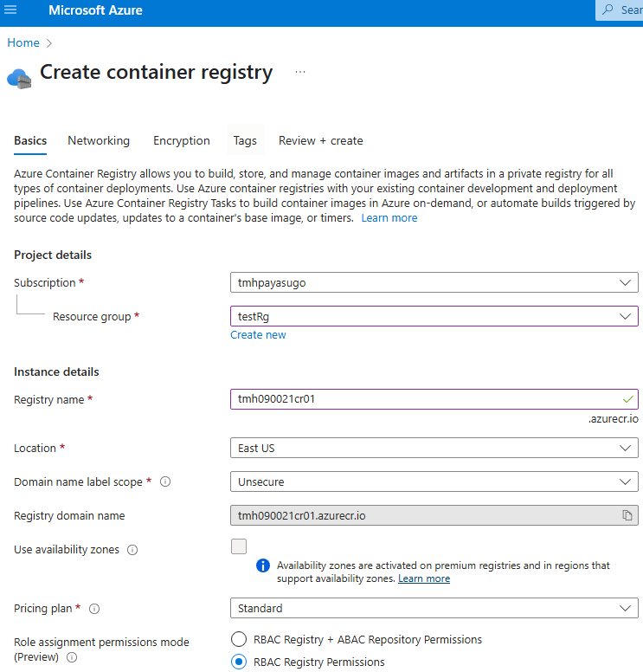Viewport: 643px width, 672px height.
Task: Click Learn more after the description text
Action: point(389,217)
